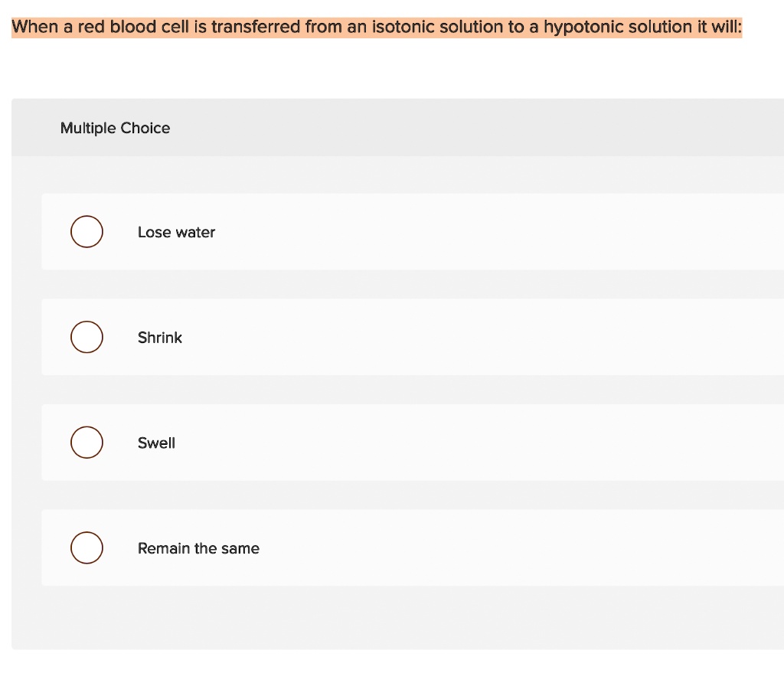Select the radio button for Remain the same
The height and width of the screenshot is (696, 784).
[87, 547]
